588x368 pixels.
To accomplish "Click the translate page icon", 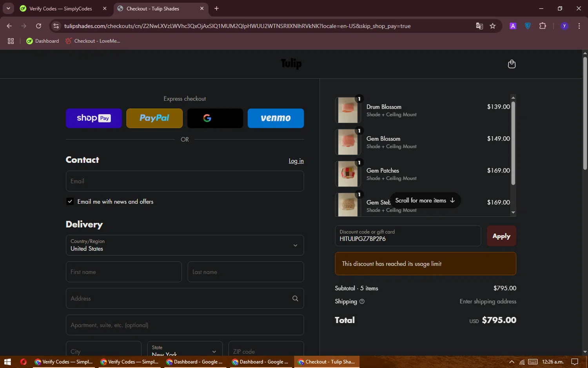I will [479, 26].
